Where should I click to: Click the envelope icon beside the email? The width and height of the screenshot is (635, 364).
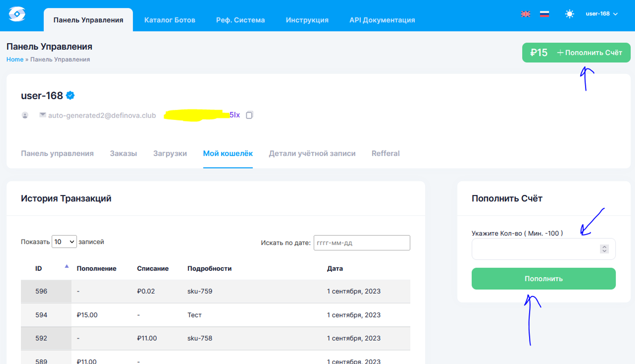pos(43,115)
